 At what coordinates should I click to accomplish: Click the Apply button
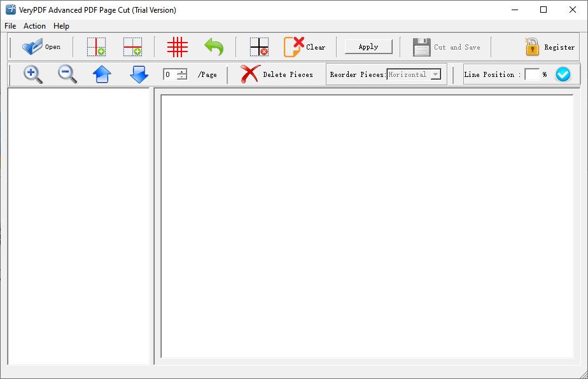(x=368, y=47)
